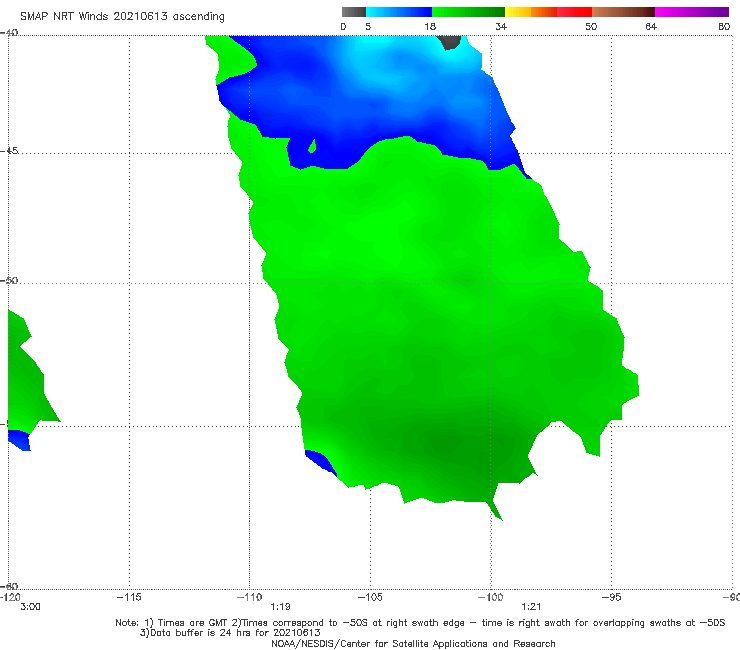Click the colorbar label '64'
Screen dimensions: 740x650
point(651,27)
